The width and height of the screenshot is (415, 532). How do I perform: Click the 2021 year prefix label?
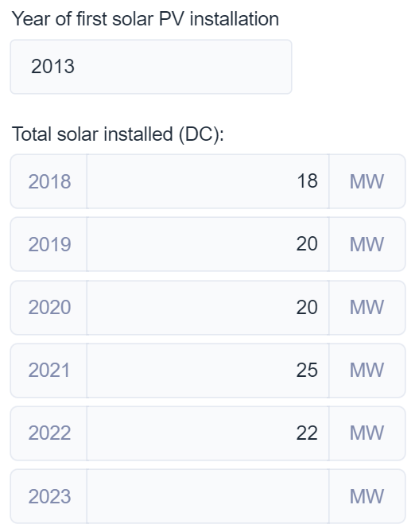pos(48,370)
